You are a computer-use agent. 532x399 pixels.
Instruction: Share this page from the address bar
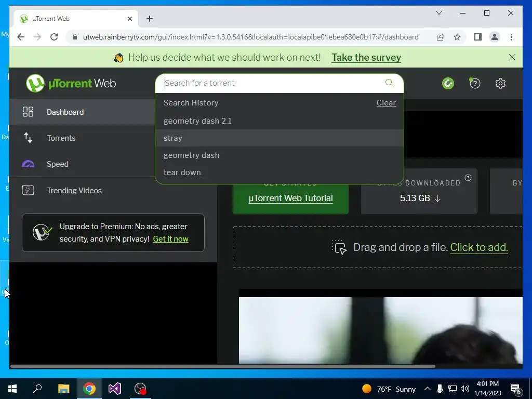pyautogui.click(x=441, y=37)
